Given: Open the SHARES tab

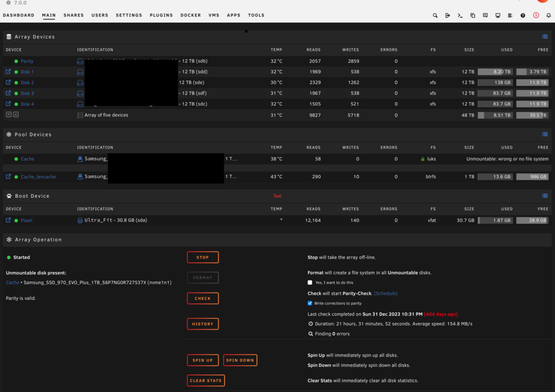Looking at the screenshot, I should pyautogui.click(x=74, y=15).
